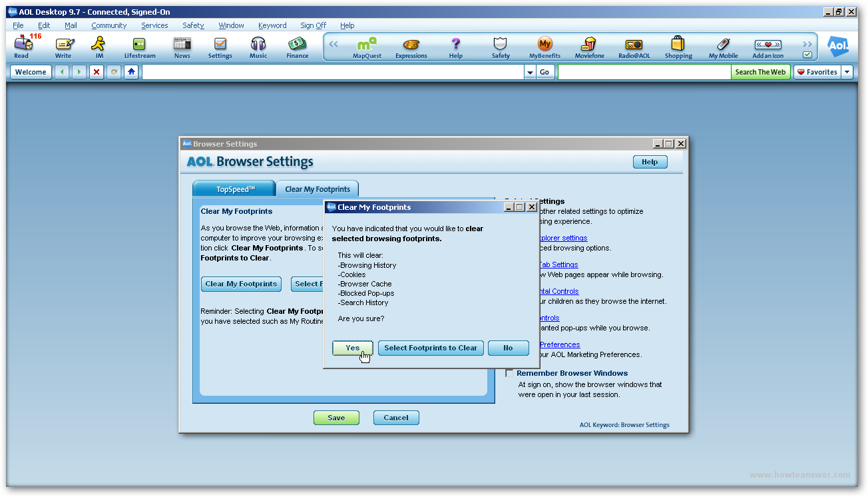This screenshot has width=868, height=497.
Task: Select the Clear My Footprints tab
Action: 318,189
